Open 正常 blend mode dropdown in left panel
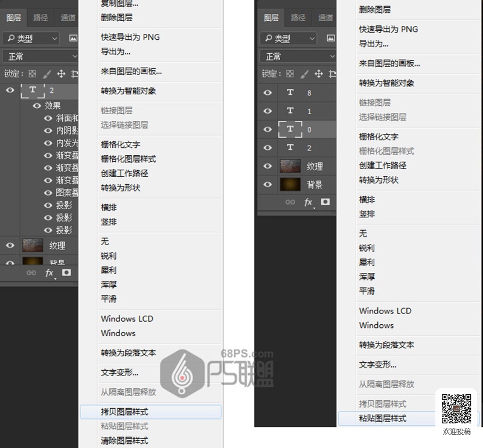 [40, 57]
